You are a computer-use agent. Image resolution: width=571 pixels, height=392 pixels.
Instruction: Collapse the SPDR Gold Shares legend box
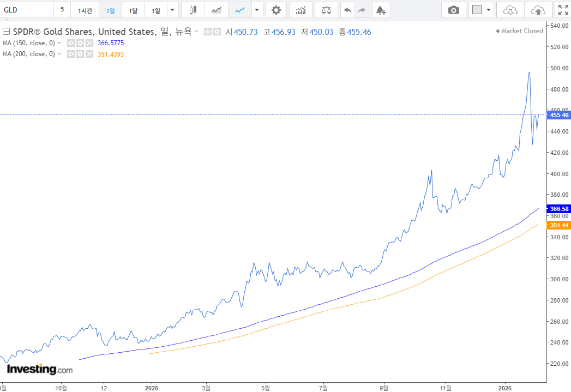tap(6, 32)
